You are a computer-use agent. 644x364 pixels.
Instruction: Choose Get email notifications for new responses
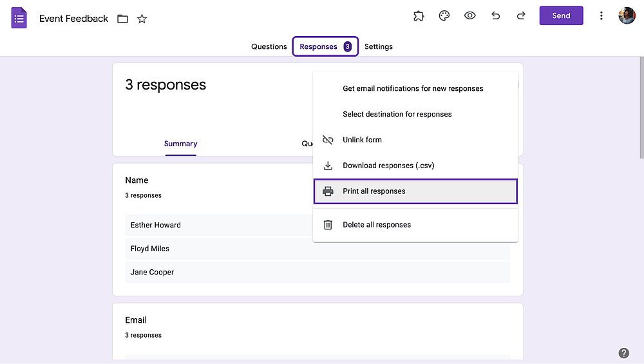[415, 88]
